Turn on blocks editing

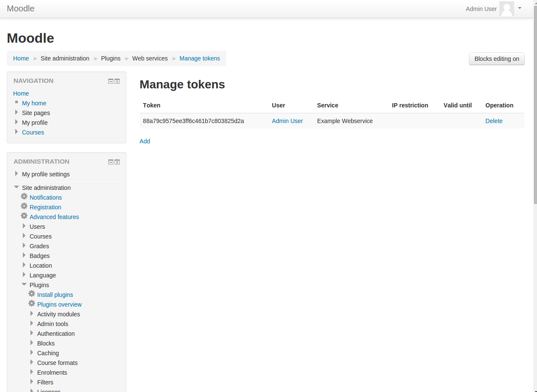pos(496,59)
